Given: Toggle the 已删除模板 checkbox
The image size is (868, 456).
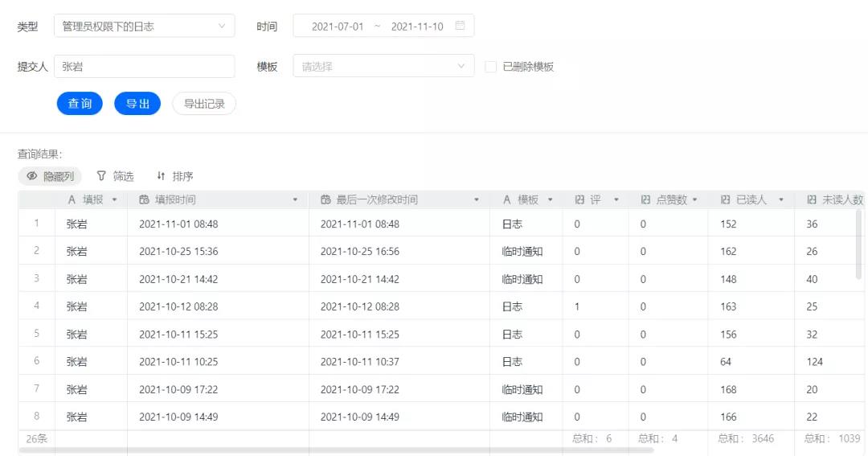Looking at the screenshot, I should pyautogui.click(x=490, y=67).
